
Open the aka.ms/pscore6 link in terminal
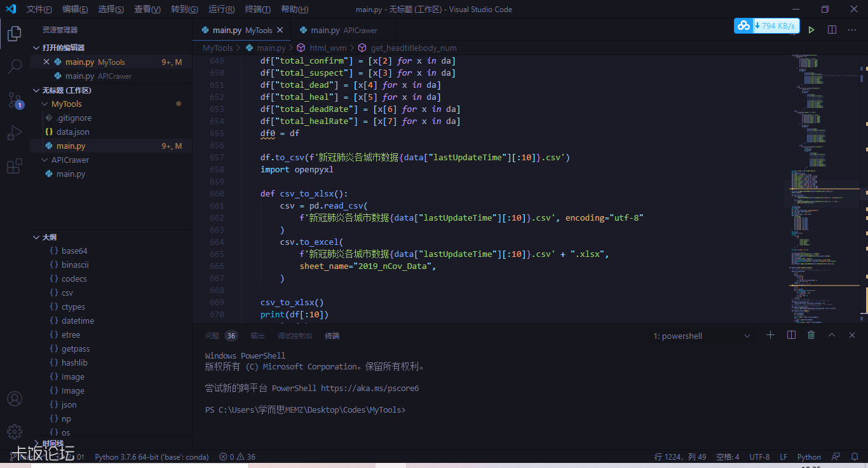(x=370, y=388)
